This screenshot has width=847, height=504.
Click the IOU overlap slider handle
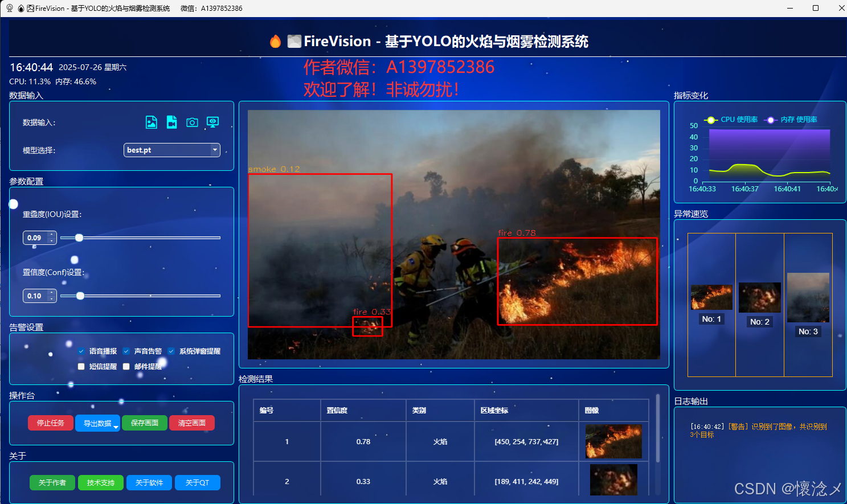pyautogui.click(x=79, y=237)
